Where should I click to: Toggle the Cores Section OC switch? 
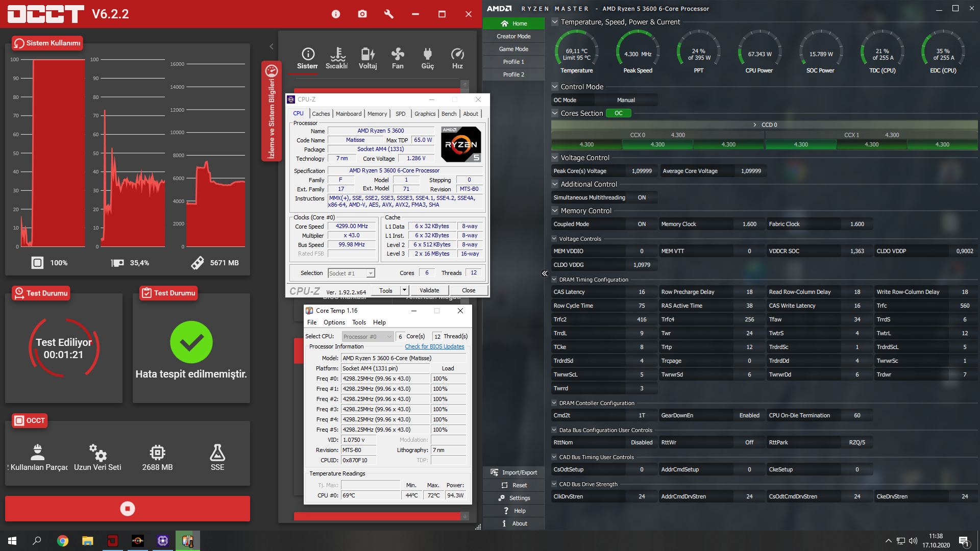[618, 113]
